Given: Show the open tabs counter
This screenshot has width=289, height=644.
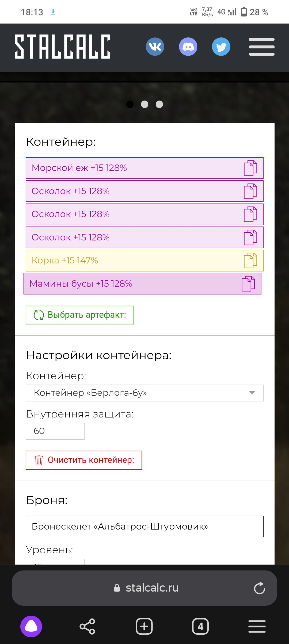Looking at the screenshot, I should [x=200, y=626].
